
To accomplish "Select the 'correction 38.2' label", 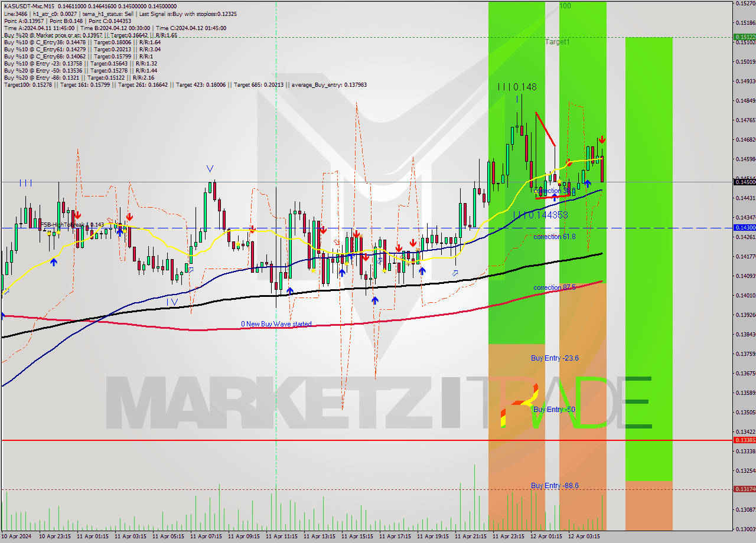I will [x=554, y=191].
